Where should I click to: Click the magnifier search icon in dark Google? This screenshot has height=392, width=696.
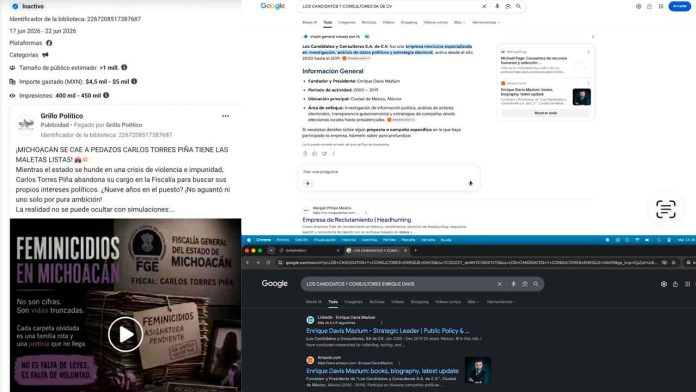click(x=536, y=284)
